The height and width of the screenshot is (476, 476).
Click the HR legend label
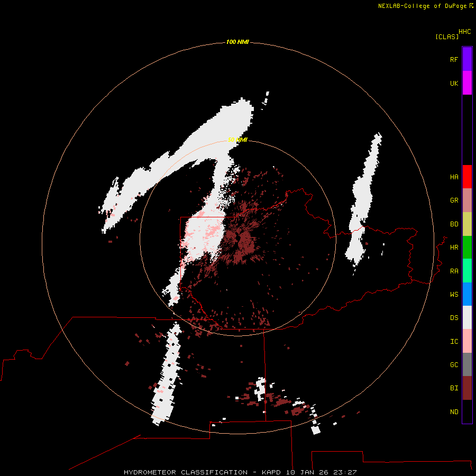click(454, 248)
